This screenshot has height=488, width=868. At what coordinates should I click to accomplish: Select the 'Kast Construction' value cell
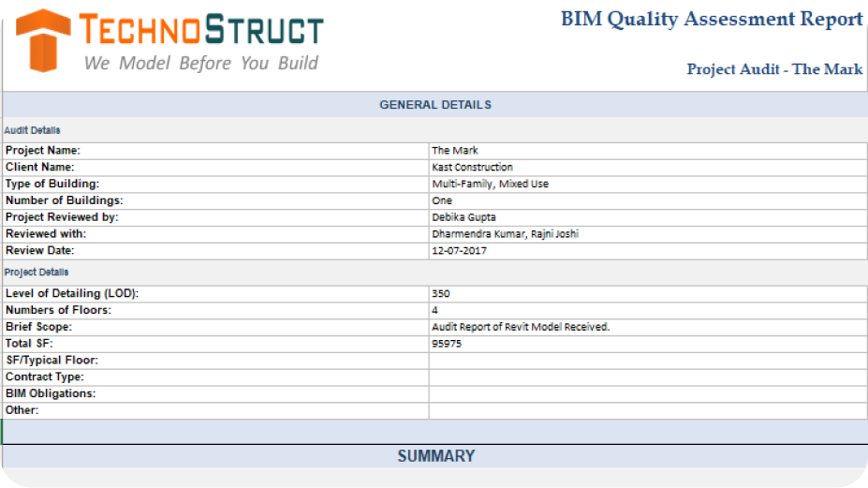(648, 168)
